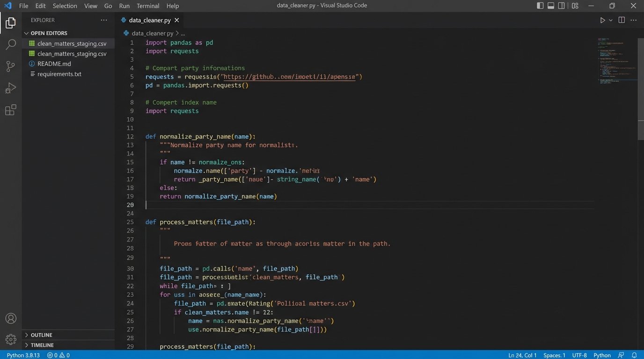Toggle the secondary side bar layout
This screenshot has height=359, width=644.
(x=562, y=6)
